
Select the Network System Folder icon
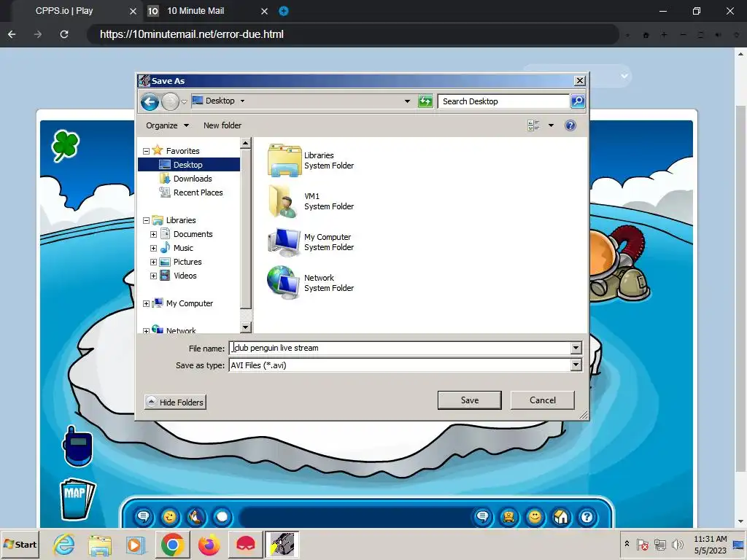coord(285,284)
